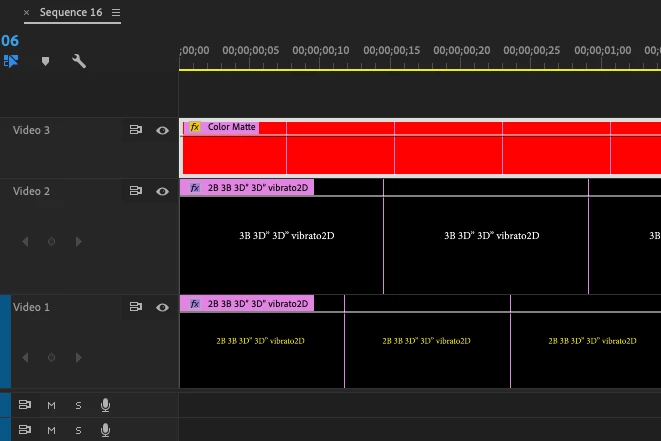
Task: Enable voice-over record on first audio track
Action: click(x=105, y=405)
